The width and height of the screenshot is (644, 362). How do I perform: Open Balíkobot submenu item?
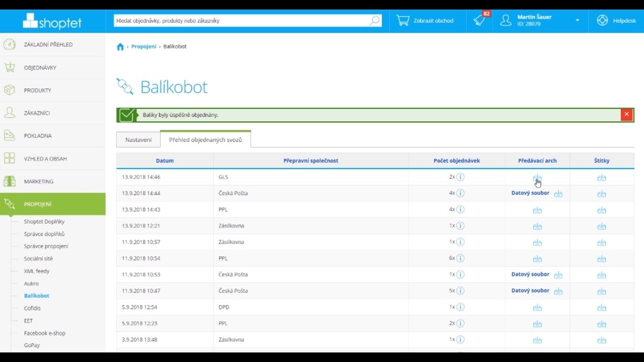[x=37, y=296]
